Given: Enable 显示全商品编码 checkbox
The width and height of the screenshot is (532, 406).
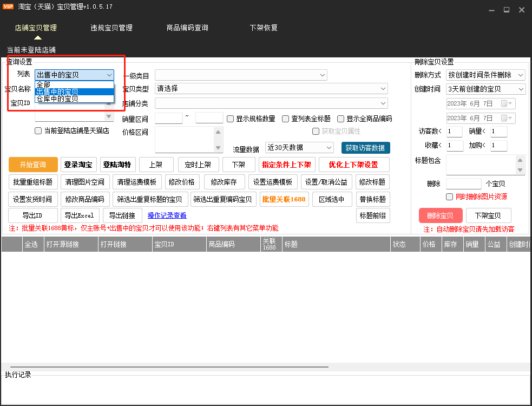Looking at the screenshot, I should (x=340, y=119).
